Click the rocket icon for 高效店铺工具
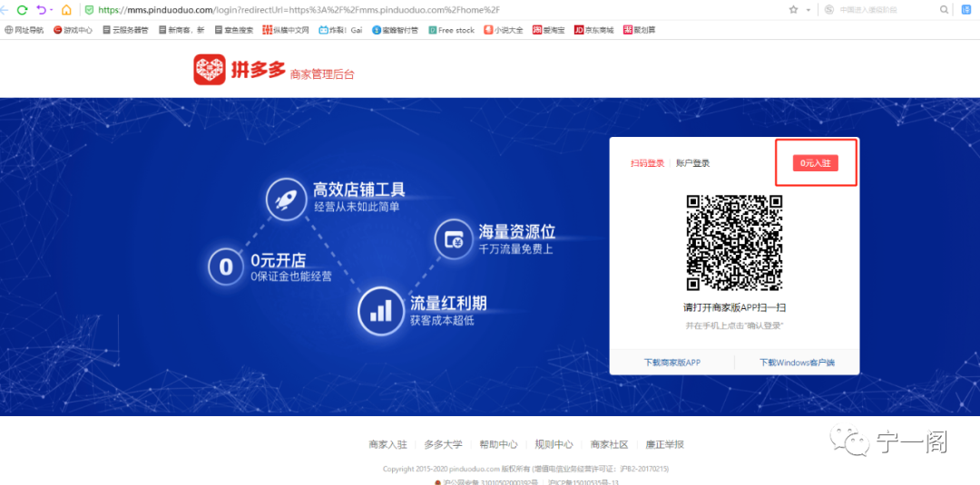The image size is (980, 485). 285,199
